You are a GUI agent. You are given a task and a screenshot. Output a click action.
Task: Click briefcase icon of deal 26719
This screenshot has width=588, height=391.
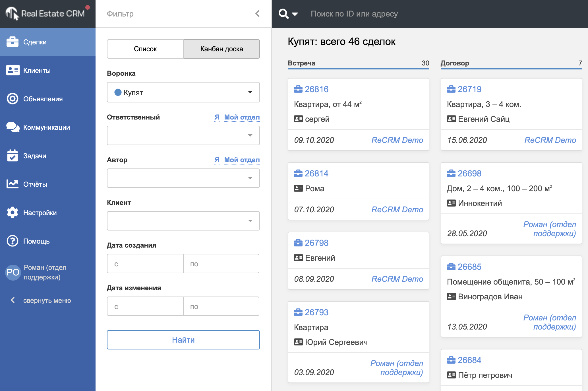[x=451, y=89]
